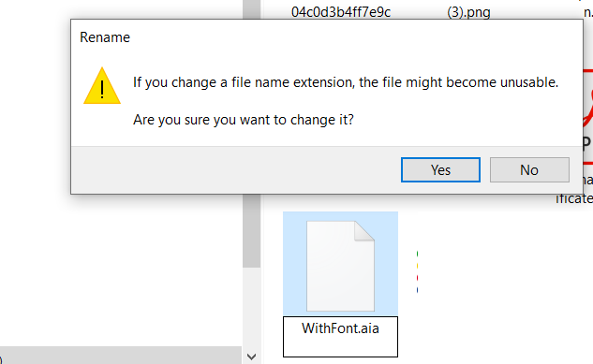The image size is (593, 364).
Task: Click the Rename dialog title bar
Action: (327, 37)
